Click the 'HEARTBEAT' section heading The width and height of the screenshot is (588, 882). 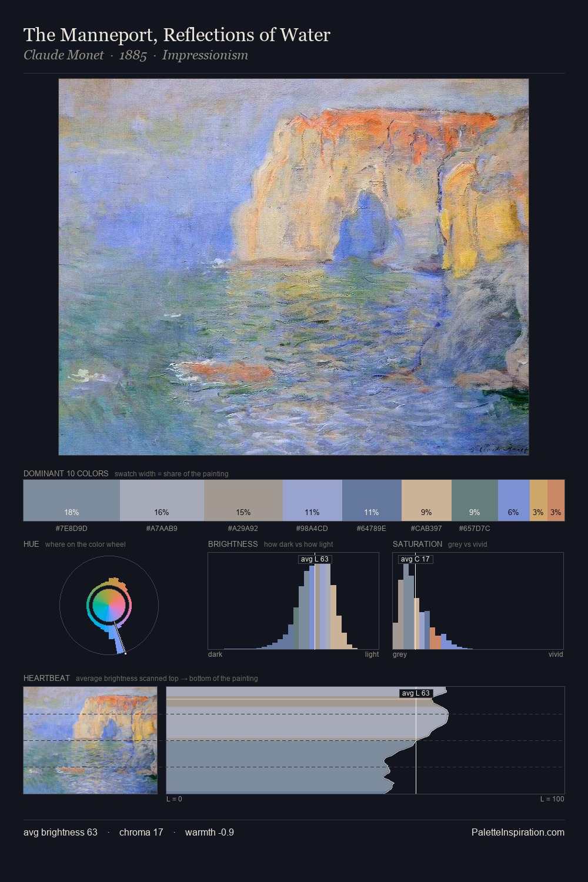[46, 678]
